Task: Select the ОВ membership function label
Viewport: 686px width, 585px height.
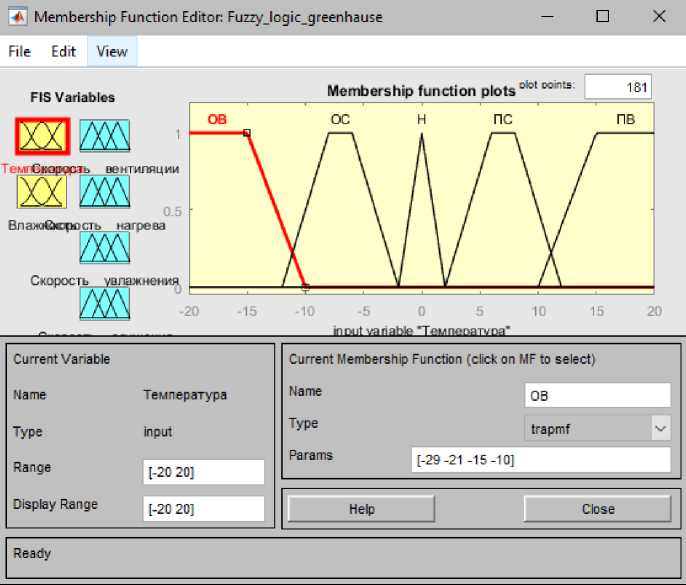Action: coord(217,119)
